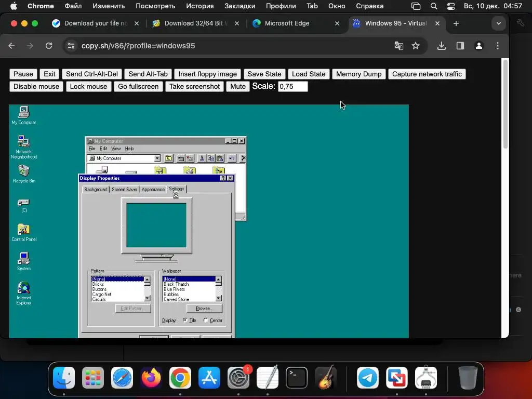Toggle Chrome side panel icon
This screenshot has height=399, width=532.
click(x=460, y=46)
